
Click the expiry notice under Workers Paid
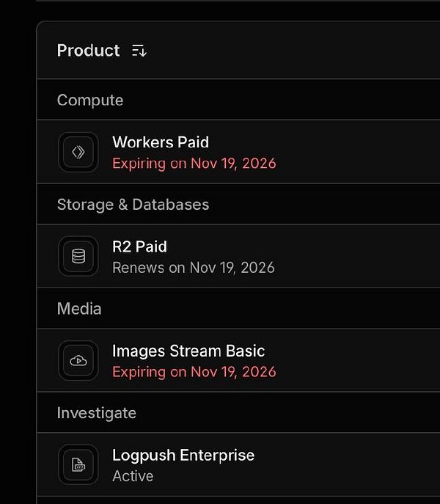[x=194, y=164]
